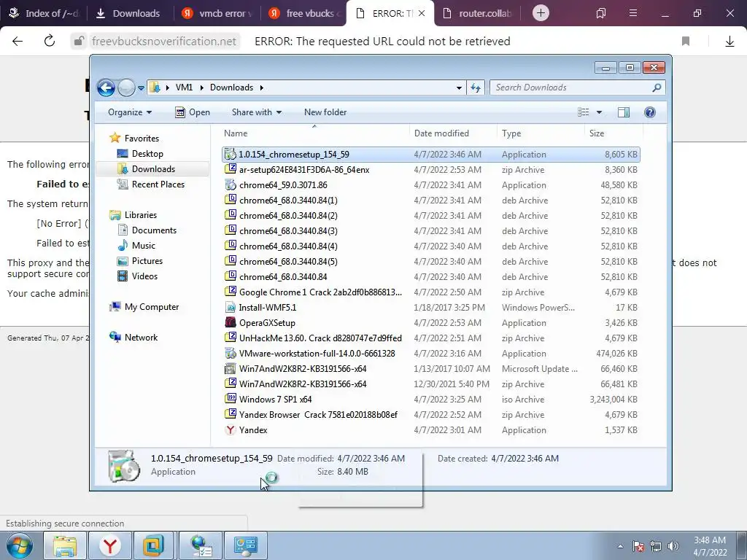Select the chrome64_59.0.3071.86 application icon
This screenshot has height=560, width=747.
[x=231, y=185]
